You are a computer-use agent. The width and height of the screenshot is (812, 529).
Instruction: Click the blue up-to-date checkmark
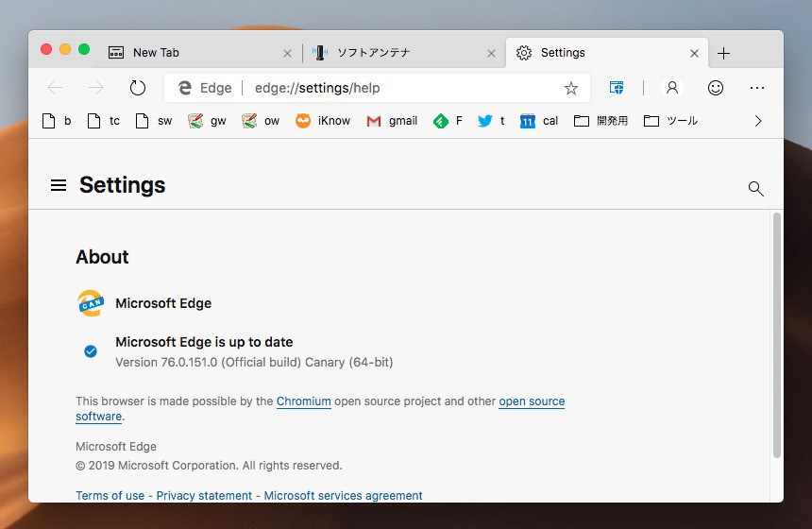(91, 351)
